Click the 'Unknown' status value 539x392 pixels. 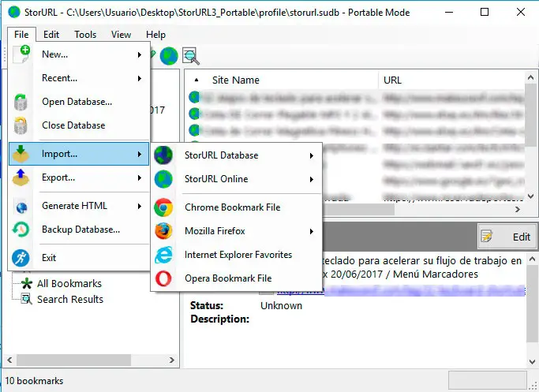[281, 305]
